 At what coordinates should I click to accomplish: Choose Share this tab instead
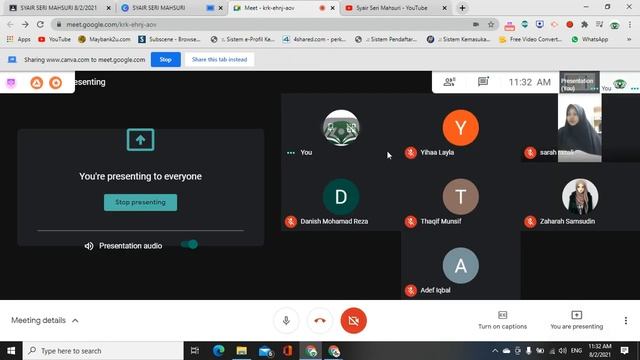click(x=220, y=60)
